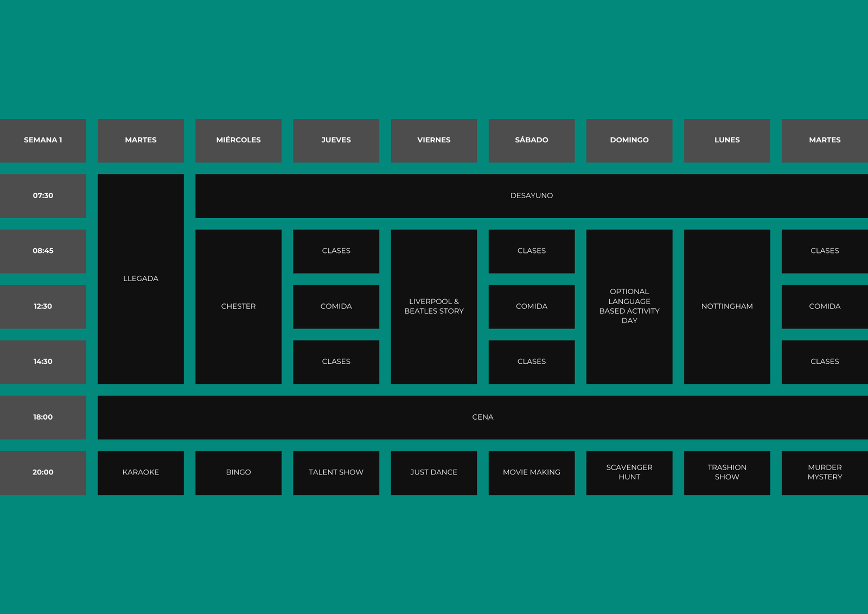Click the DOMINGO day header
The width and height of the screenshot is (868, 614).
(629, 140)
